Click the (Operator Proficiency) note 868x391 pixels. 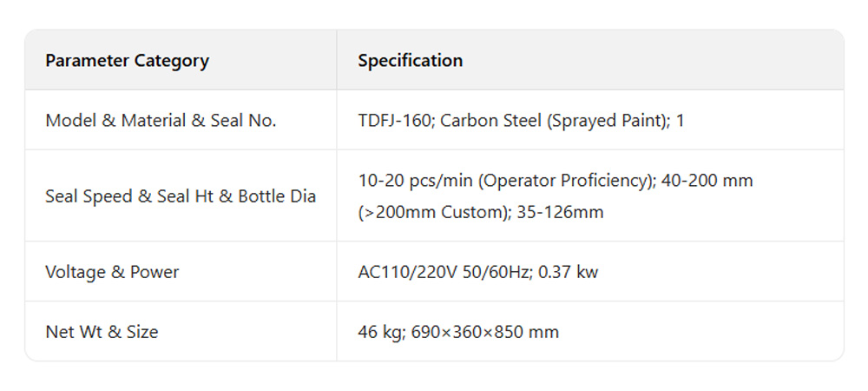pyautogui.click(x=565, y=181)
